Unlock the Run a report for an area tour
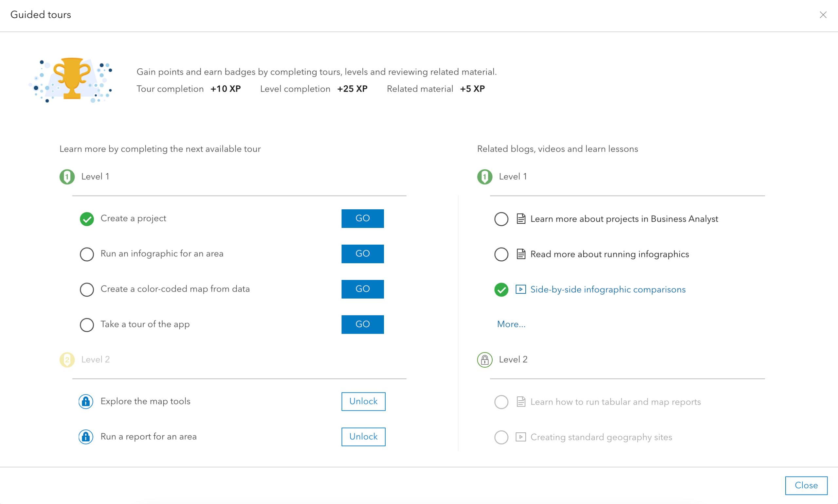This screenshot has width=838, height=504. [363, 437]
